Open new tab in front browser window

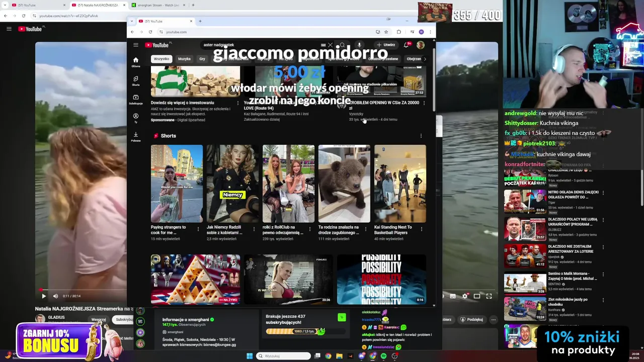pyautogui.click(x=200, y=21)
